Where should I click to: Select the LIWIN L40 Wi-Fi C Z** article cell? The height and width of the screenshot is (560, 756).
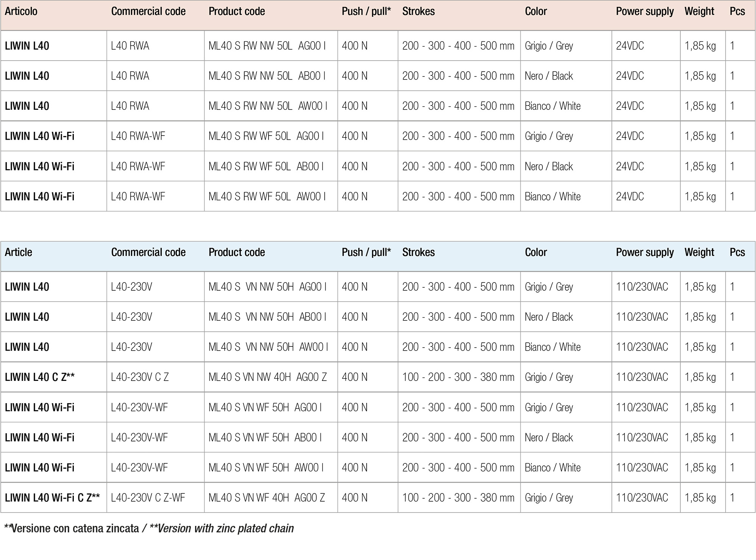click(52, 498)
